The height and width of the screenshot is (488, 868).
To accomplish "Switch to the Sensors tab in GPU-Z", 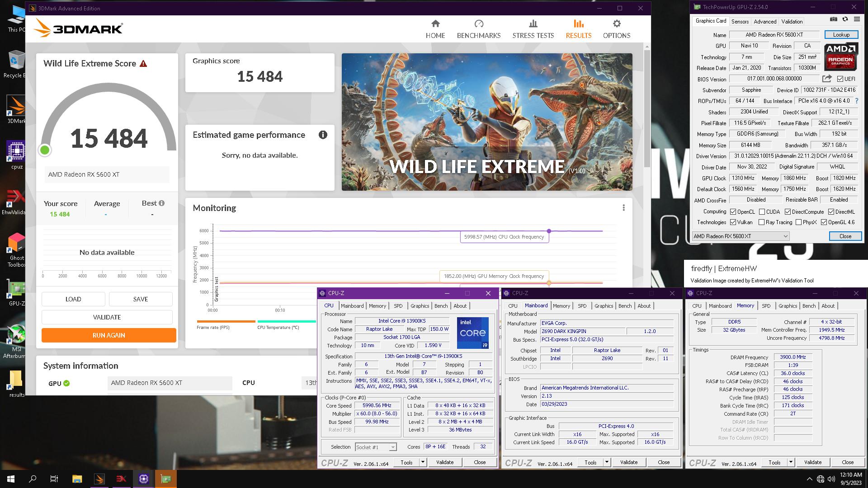I will tap(740, 21).
